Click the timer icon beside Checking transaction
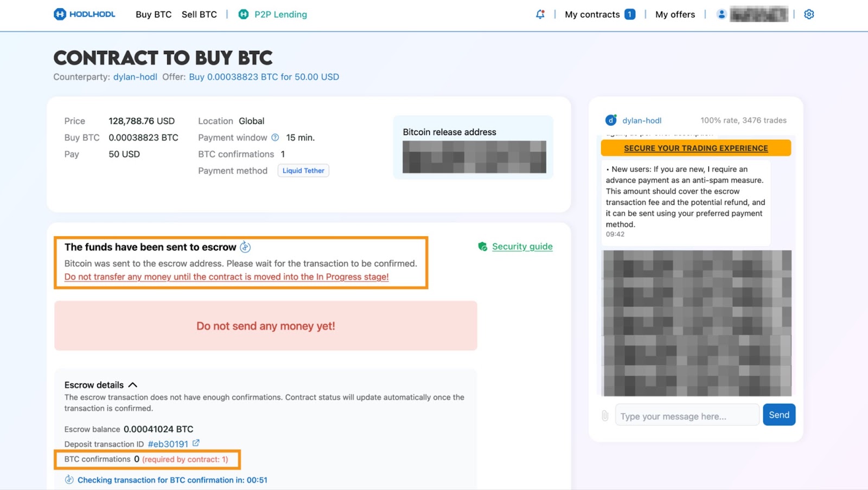Image resolution: width=868 pixels, height=490 pixels. tap(69, 480)
